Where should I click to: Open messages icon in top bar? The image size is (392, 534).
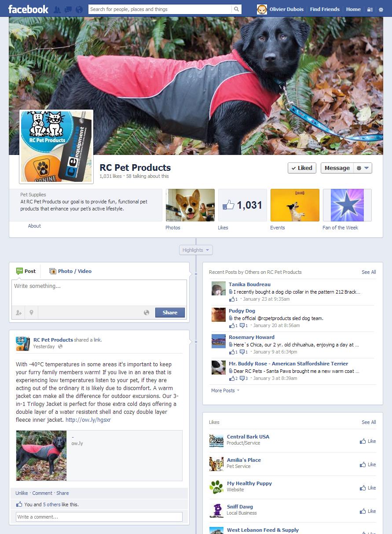[68, 9]
